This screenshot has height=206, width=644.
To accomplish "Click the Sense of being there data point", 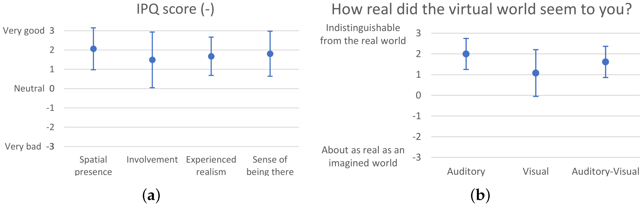I will [x=270, y=54].
